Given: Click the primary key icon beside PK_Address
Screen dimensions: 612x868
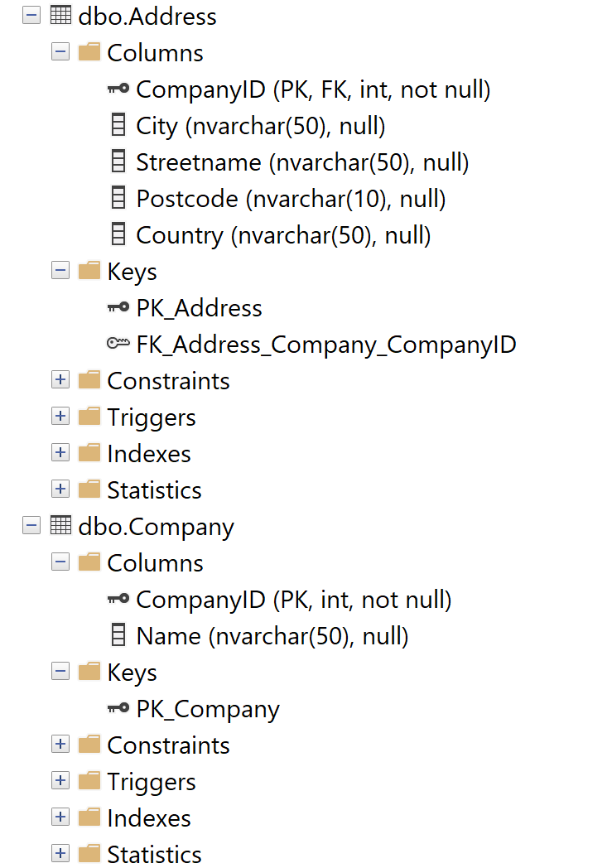Looking at the screenshot, I should (118, 308).
